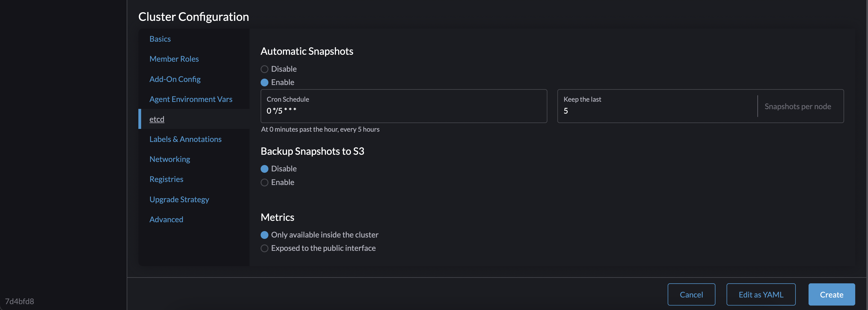This screenshot has height=310, width=868.
Task: Open Agent Environment Vars settings
Action: coord(191,99)
